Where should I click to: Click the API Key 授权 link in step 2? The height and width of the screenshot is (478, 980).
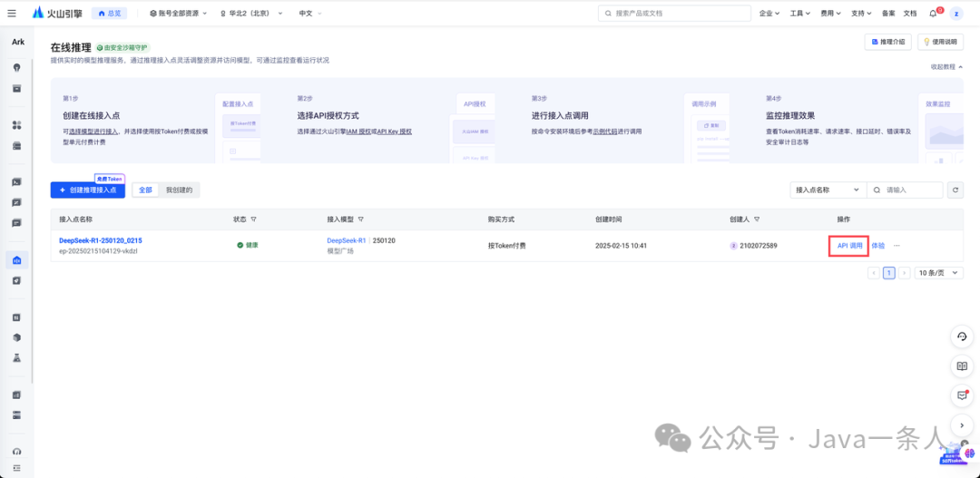395,132
